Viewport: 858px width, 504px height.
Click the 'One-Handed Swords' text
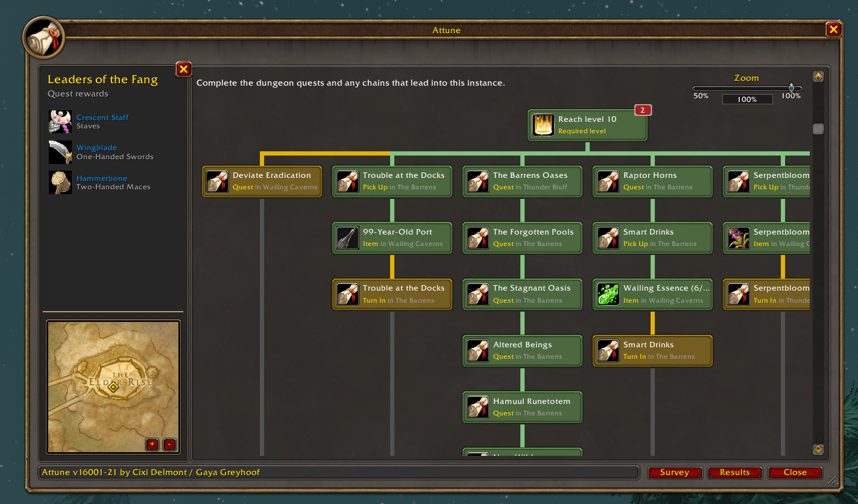click(115, 157)
